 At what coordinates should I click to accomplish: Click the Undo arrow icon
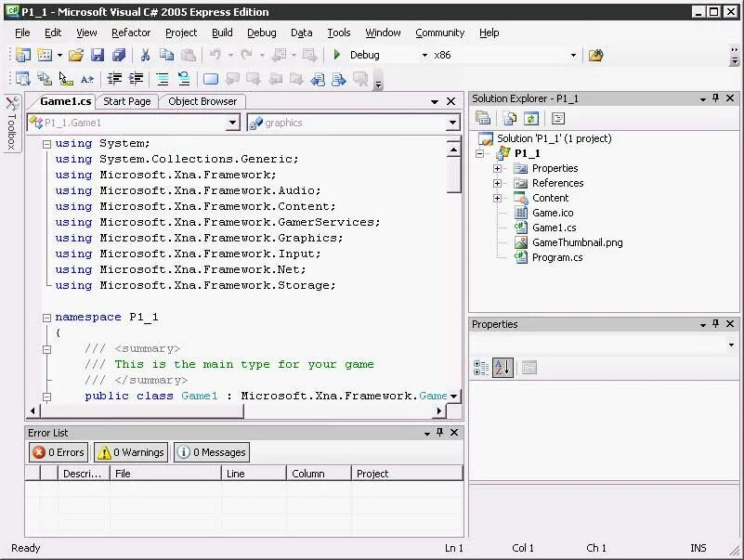click(215, 55)
